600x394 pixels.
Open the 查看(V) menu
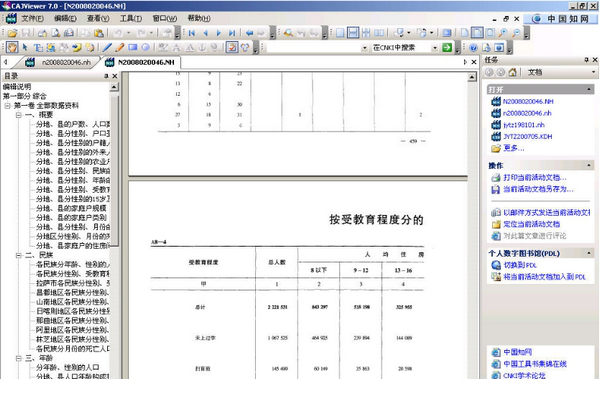[x=98, y=18]
